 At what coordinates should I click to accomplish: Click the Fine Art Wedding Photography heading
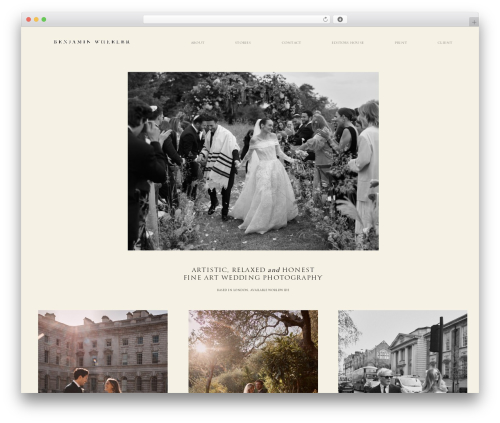253,277
